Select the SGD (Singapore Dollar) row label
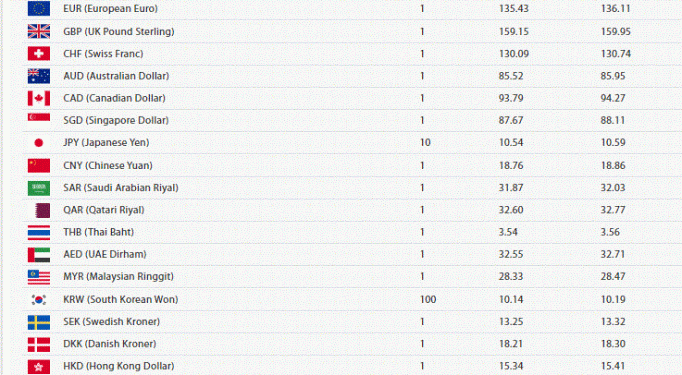This screenshot has width=682, height=375. point(116,120)
